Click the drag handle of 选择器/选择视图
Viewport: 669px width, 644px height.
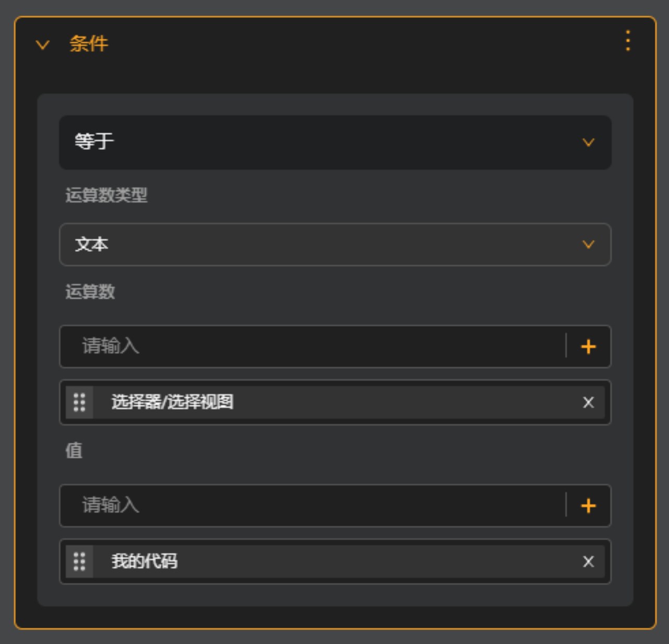point(79,402)
